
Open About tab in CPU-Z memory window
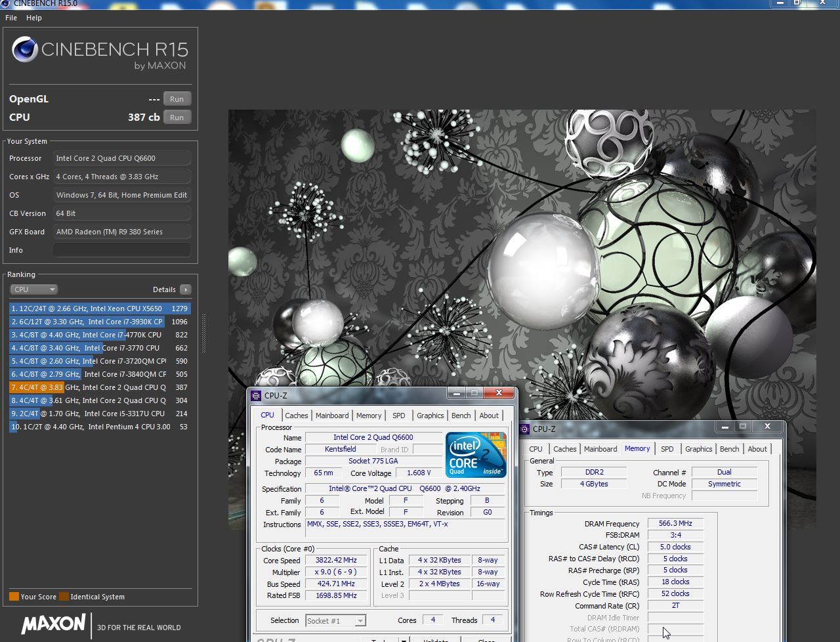757,449
